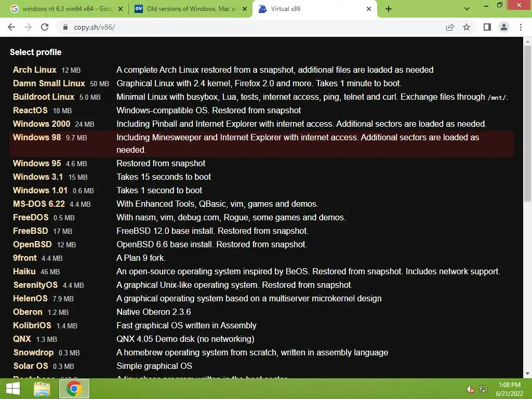This screenshot has height=399, width=532.
Task: View site info via the lock icon
Action: [65, 27]
